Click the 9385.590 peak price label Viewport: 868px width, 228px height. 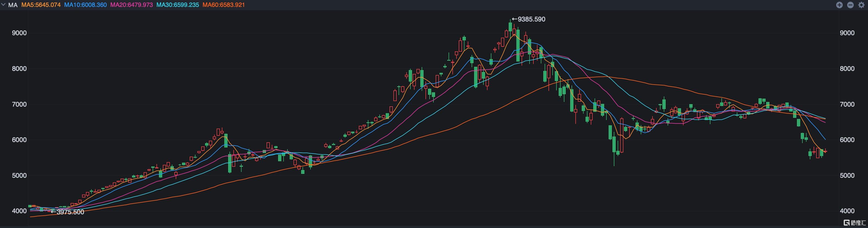pos(528,19)
